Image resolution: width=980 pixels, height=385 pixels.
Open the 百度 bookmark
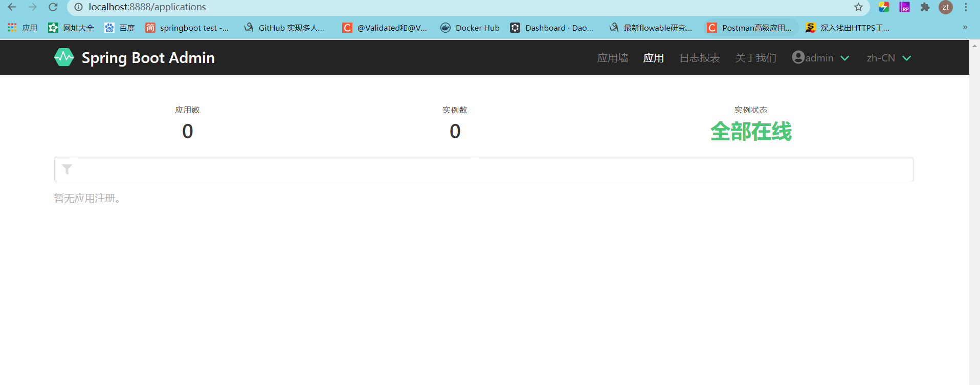point(120,28)
